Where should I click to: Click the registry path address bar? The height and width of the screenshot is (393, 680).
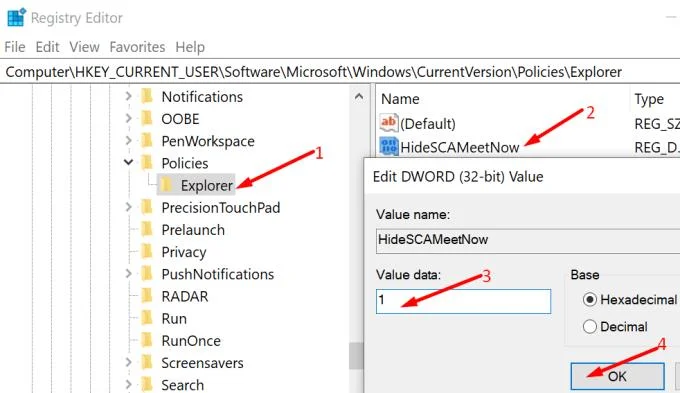click(x=340, y=72)
